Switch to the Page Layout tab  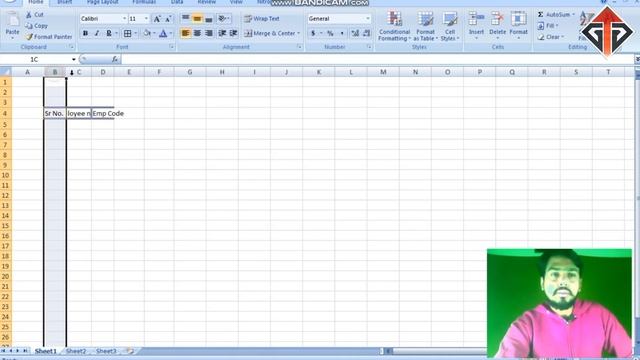(x=102, y=2)
